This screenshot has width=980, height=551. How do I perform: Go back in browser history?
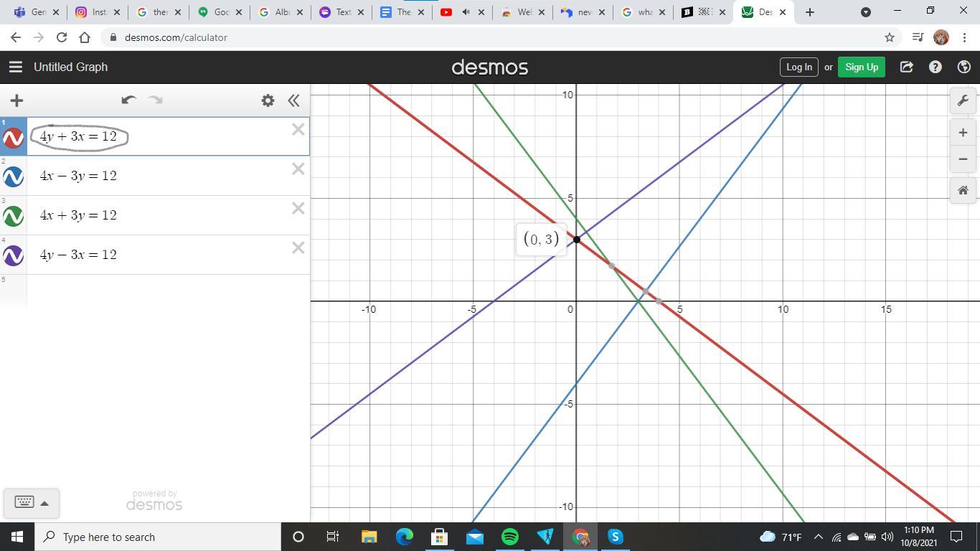(x=16, y=37)
